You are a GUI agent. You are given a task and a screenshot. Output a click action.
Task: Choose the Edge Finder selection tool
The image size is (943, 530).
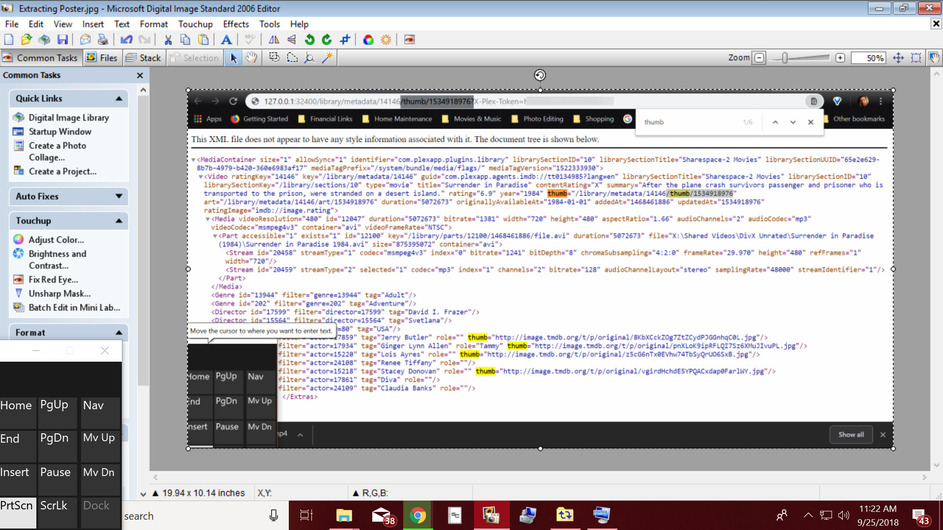click(x=309, y=58)
